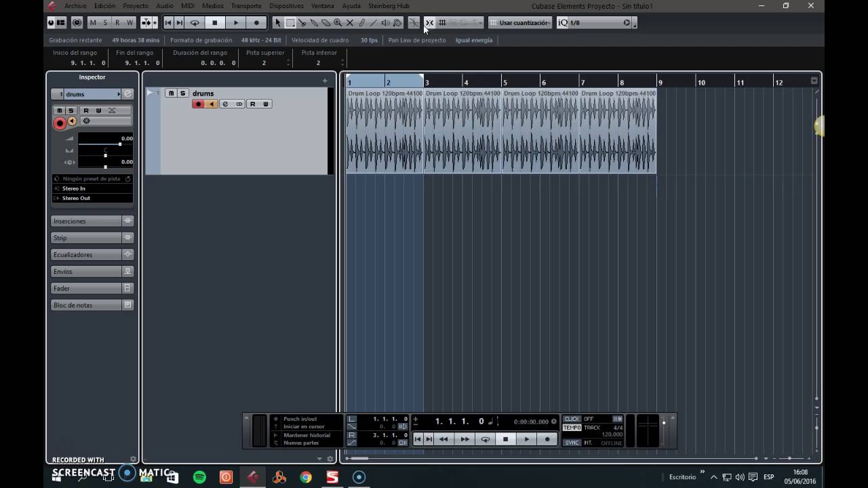Viewport: 868px width, 488px height.
Task: Toggle Monitor on drums track in list
Action: tap(212, 104)
